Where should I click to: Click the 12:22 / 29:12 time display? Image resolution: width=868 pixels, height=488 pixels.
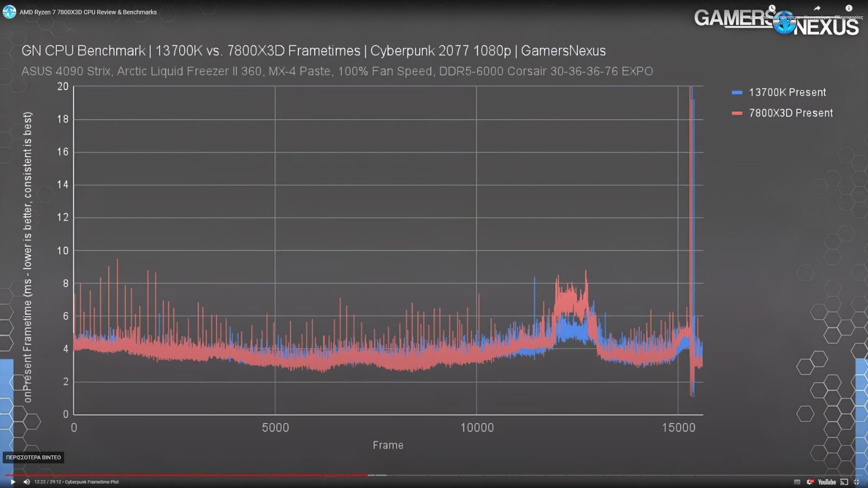tap(47, 482)
